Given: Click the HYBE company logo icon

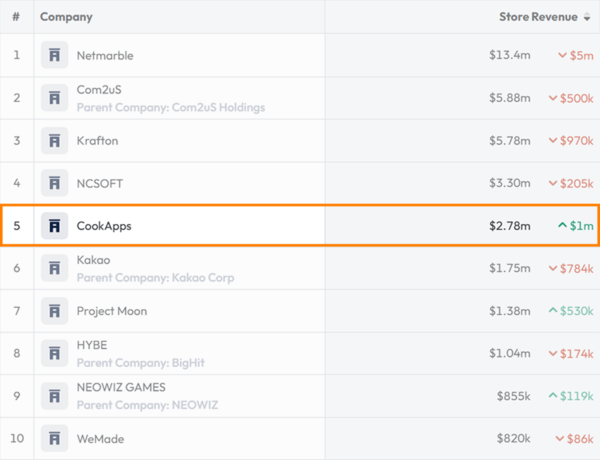Looking at the screenshot, I should pos(55,353).
